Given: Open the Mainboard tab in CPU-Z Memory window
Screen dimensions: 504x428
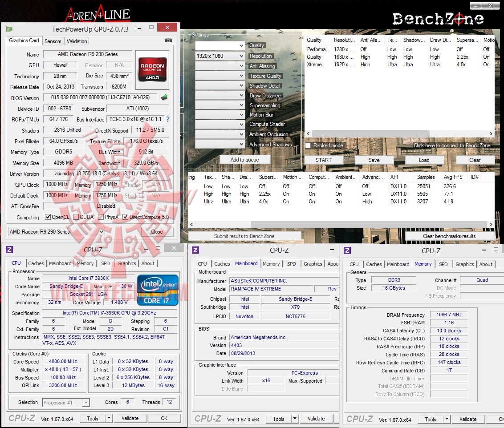Looking at the screenshot, I should click(x=398, y=264).
